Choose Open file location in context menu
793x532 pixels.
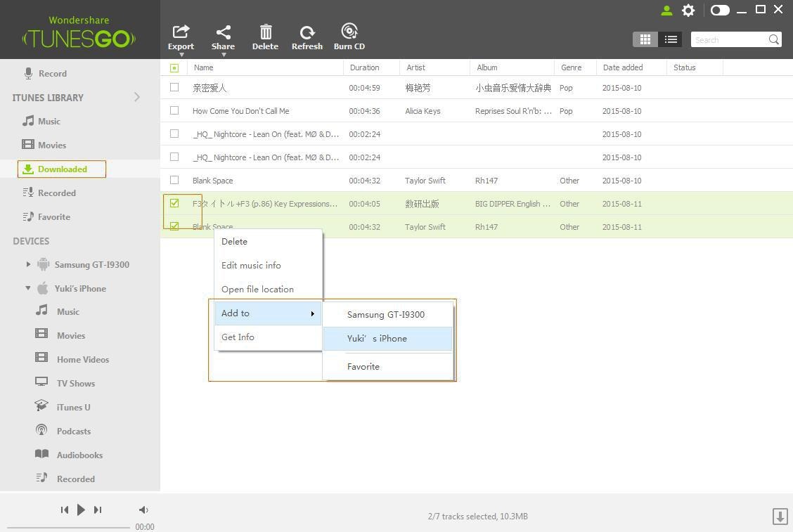tap(268, 289)
